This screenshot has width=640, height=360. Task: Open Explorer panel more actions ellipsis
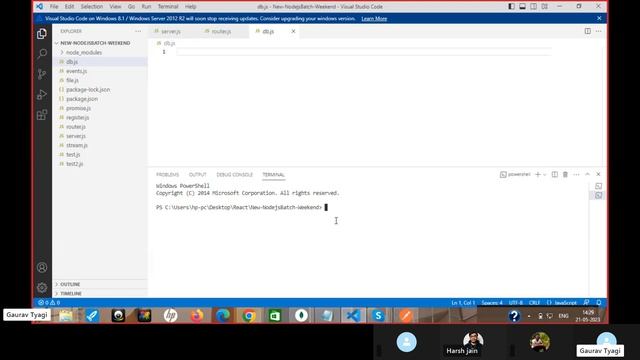[x=138, y=31]
